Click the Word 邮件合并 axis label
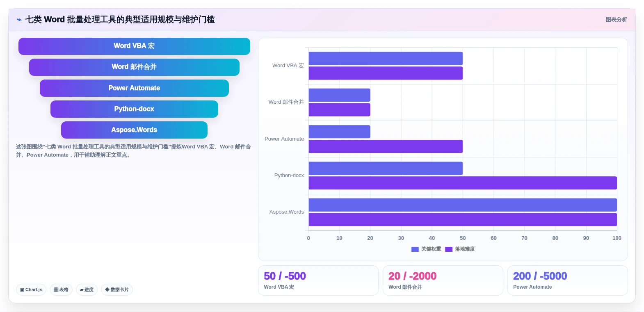 click(286, 102)
